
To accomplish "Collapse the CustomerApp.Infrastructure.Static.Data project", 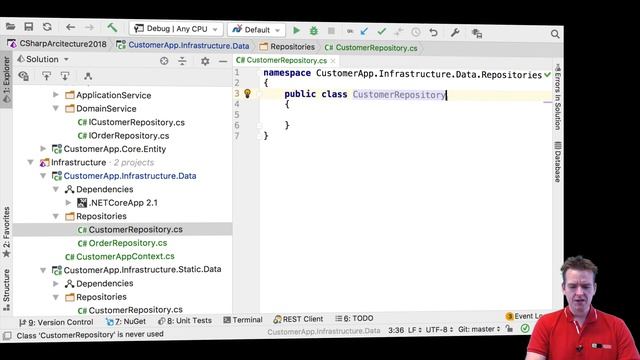I will 43,270.
